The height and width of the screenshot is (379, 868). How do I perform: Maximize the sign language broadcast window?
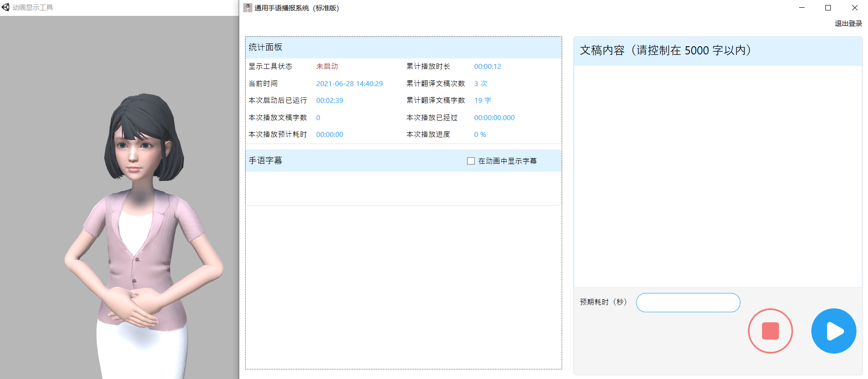coord(828,8)
